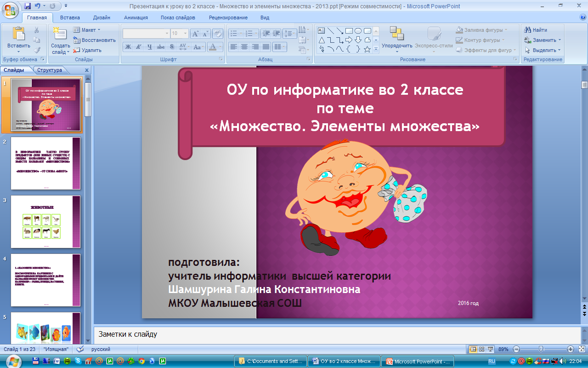Open the Показ слайдов ribbon tab
The image size is (588, 368).
click(x=178, y=17)
